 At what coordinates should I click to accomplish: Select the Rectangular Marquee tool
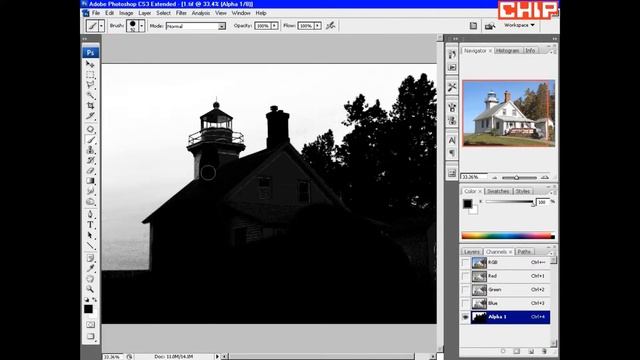90,75
